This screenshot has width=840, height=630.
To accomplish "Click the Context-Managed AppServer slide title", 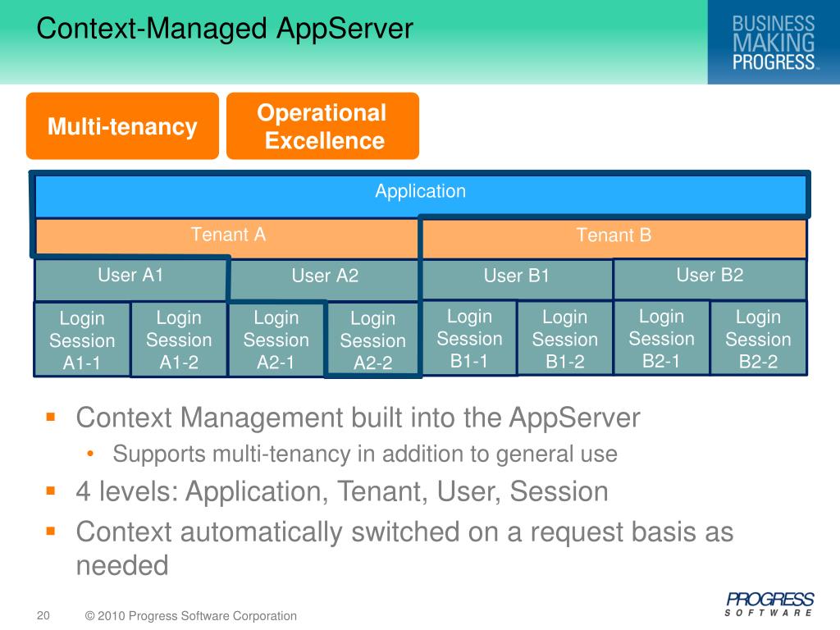I will click(225, 29).
